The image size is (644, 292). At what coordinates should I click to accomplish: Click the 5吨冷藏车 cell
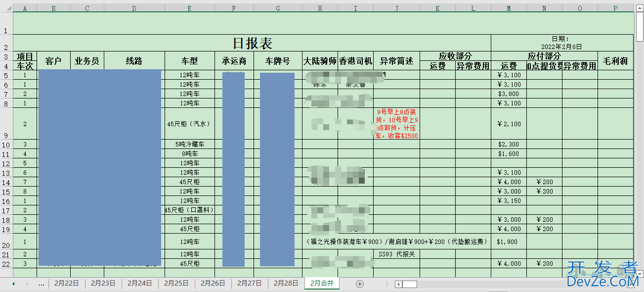pos(190,145)
